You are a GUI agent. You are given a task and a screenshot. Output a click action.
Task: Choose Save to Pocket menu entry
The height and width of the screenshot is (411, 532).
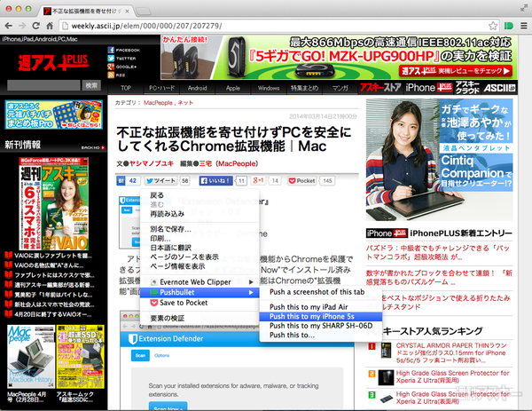pos(199,303)
